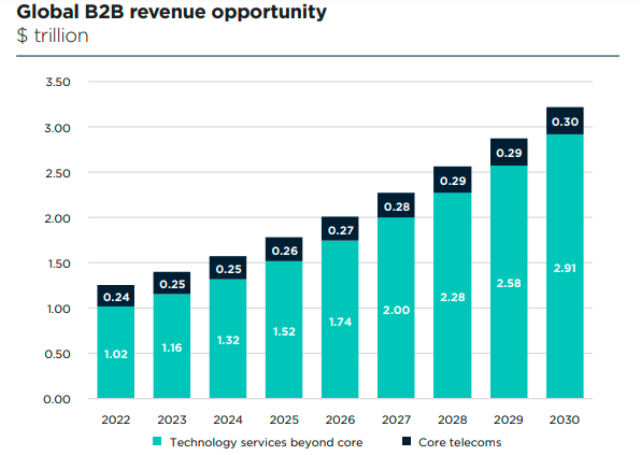The image size is (640, 455).
Task: Click the 3.00 y-axis tick label
Action: point(57,128)
